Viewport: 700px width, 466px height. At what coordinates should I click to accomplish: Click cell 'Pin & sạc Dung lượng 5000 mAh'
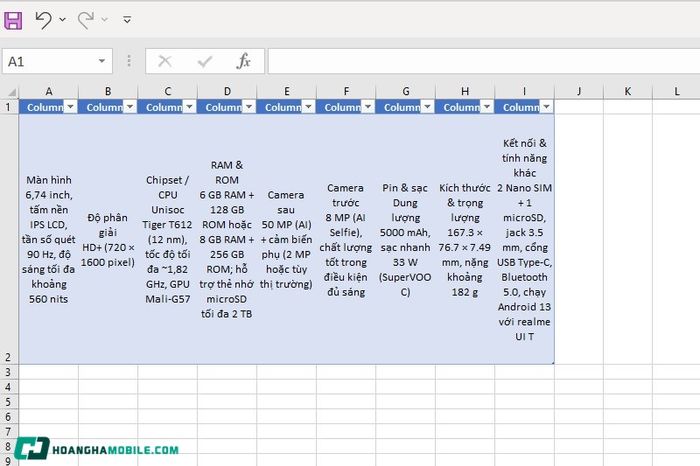pyautogui.click(x=405, y=239)
